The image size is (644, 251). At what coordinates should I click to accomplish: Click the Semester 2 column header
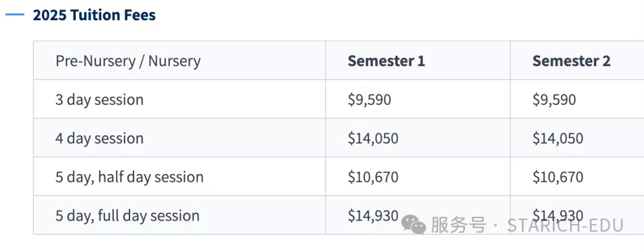pyautogui.click(x=571, y=61)
